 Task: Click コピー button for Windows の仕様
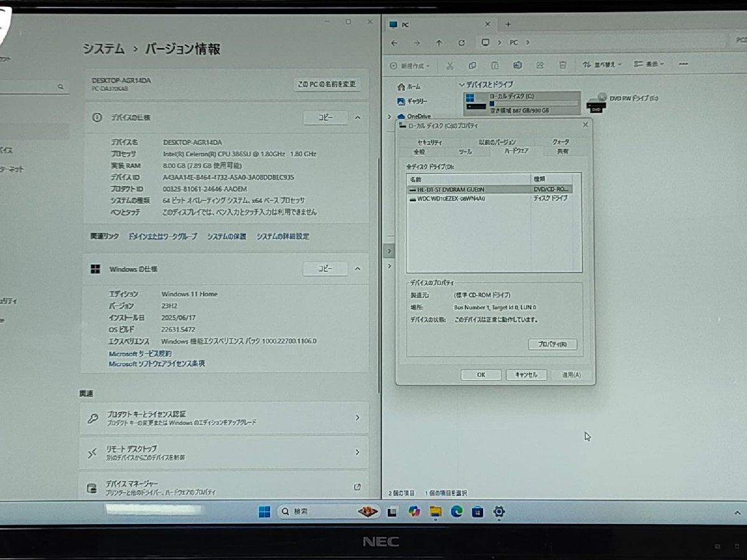(326, 269)
